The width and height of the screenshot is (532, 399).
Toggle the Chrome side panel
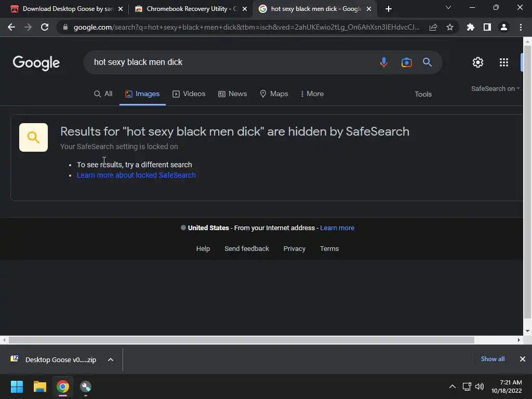[x=487, y=27]
